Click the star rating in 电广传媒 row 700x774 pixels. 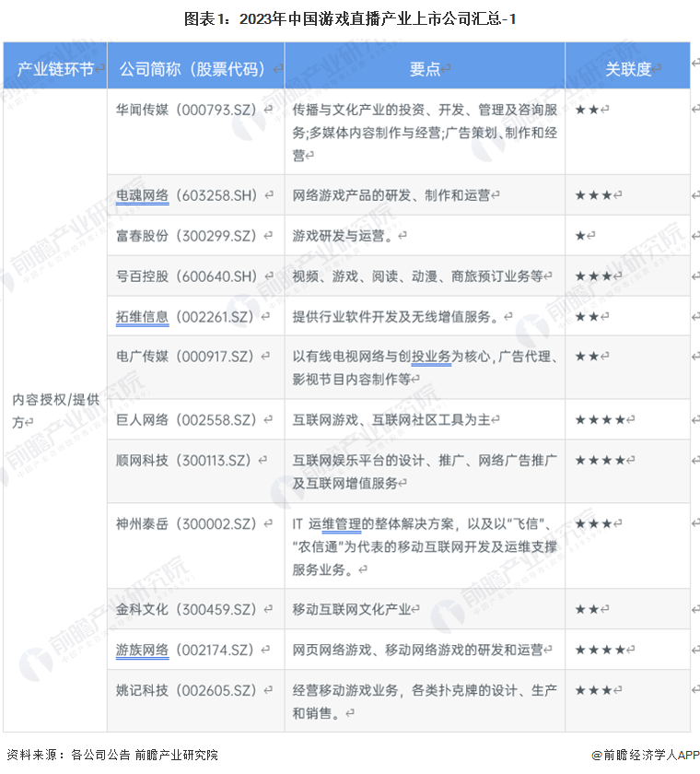[x=587, y=356]
